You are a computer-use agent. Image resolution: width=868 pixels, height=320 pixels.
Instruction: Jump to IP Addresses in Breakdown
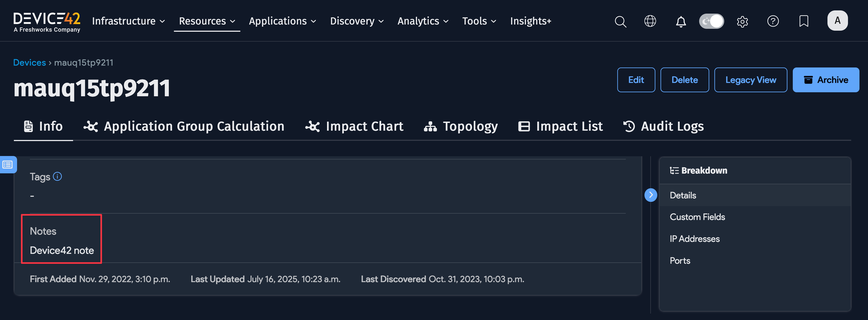pyautogui.click(x=694, y=239)
